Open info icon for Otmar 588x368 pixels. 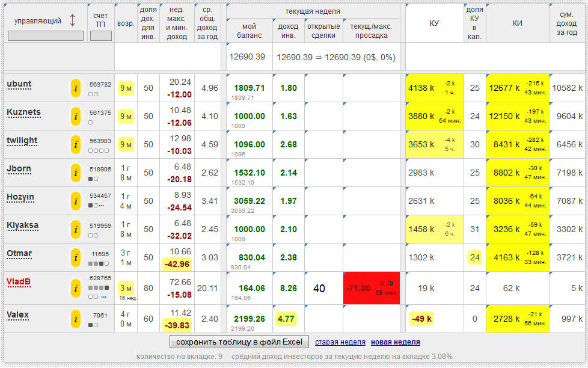[76, 258]
